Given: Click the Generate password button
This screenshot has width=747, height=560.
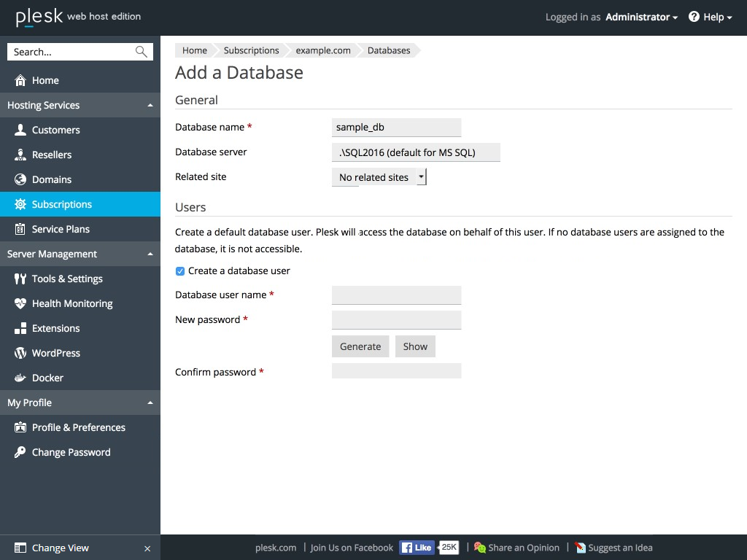Looking at the screenshot, I should [x=360, y=346].
